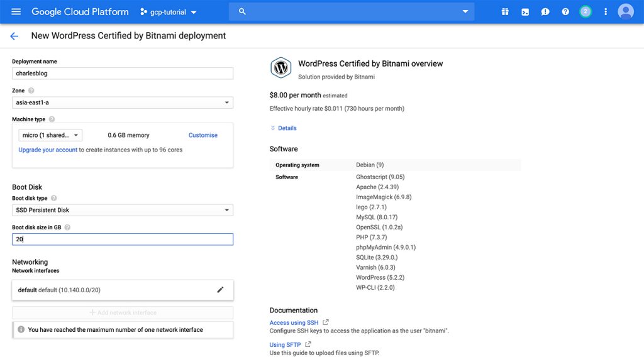Click the 'MySQL (8.0.17)' software entry
Image resolution: width=644 pixels, height=362 pixels.
pos(377,217)
